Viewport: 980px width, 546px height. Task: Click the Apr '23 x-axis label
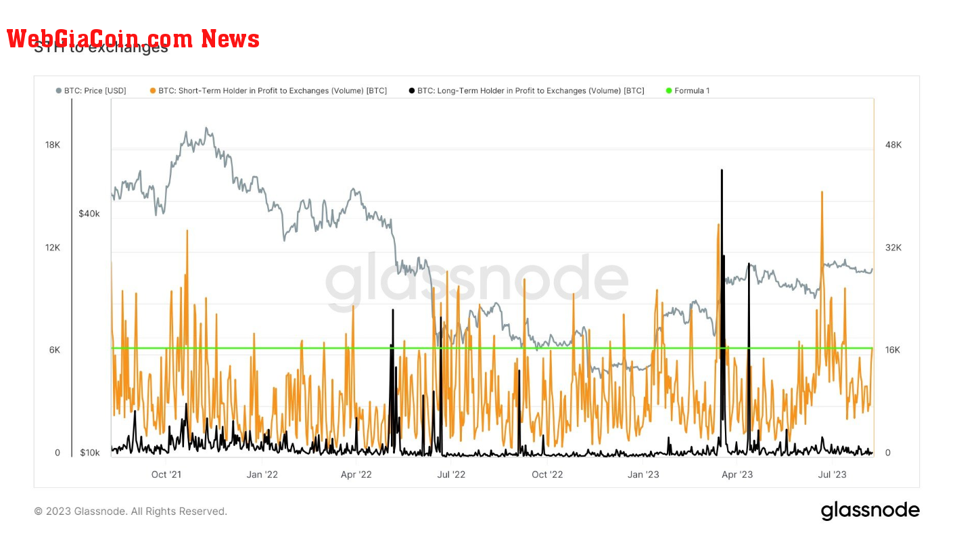coord(737,474)
